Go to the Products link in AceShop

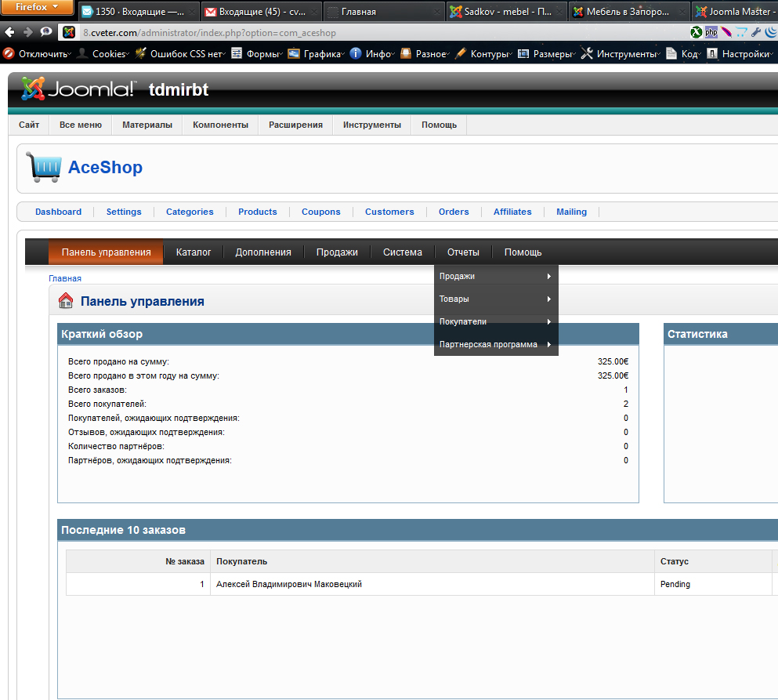click(x=258, y=212)
